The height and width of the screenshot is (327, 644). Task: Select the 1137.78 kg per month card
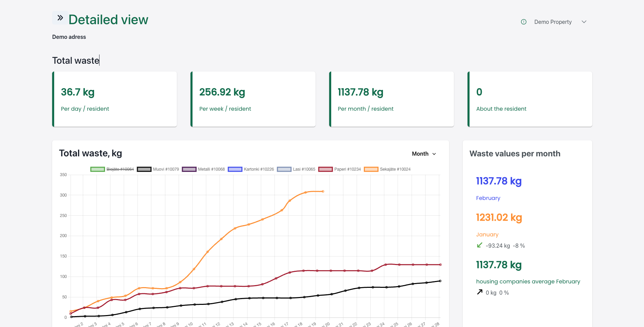point(391,99)
